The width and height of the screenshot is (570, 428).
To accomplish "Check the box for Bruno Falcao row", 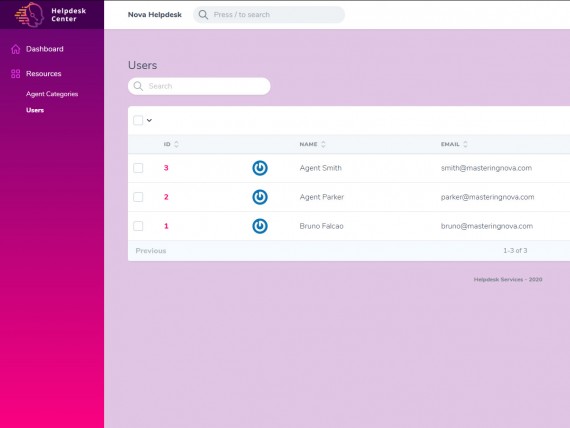I will [138, 226].
